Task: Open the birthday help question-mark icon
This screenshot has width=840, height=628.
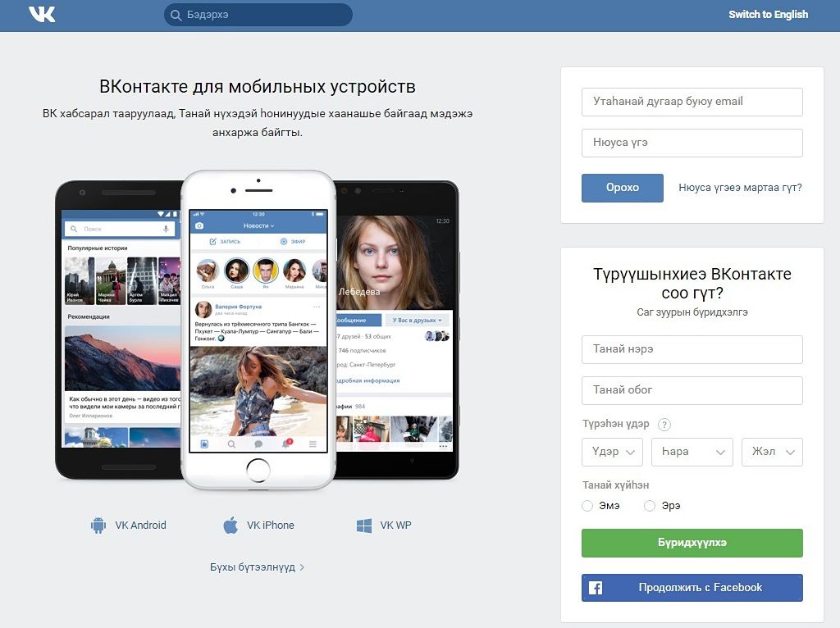Action: pos(664,425)
